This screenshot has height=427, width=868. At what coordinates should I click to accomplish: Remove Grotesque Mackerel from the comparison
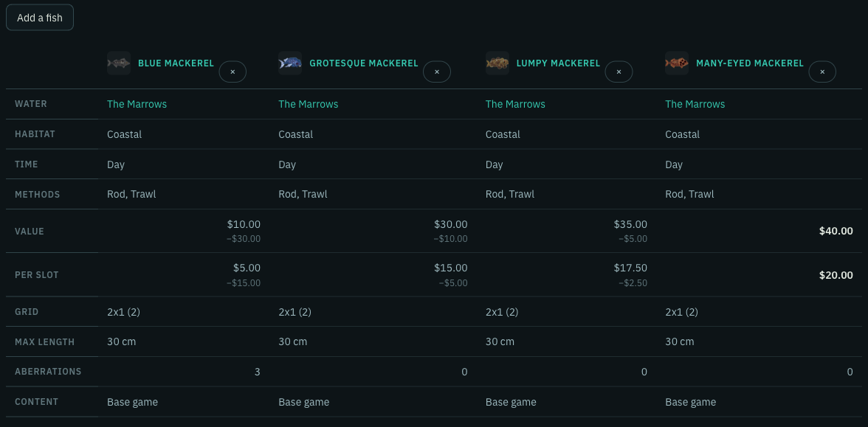(437, 72)
